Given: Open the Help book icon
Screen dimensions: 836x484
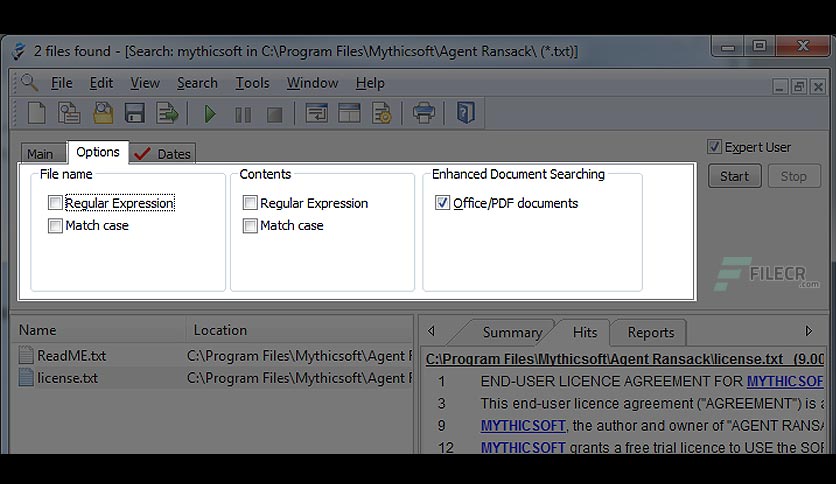Looking at the screenshot, I should click(465, 112).
